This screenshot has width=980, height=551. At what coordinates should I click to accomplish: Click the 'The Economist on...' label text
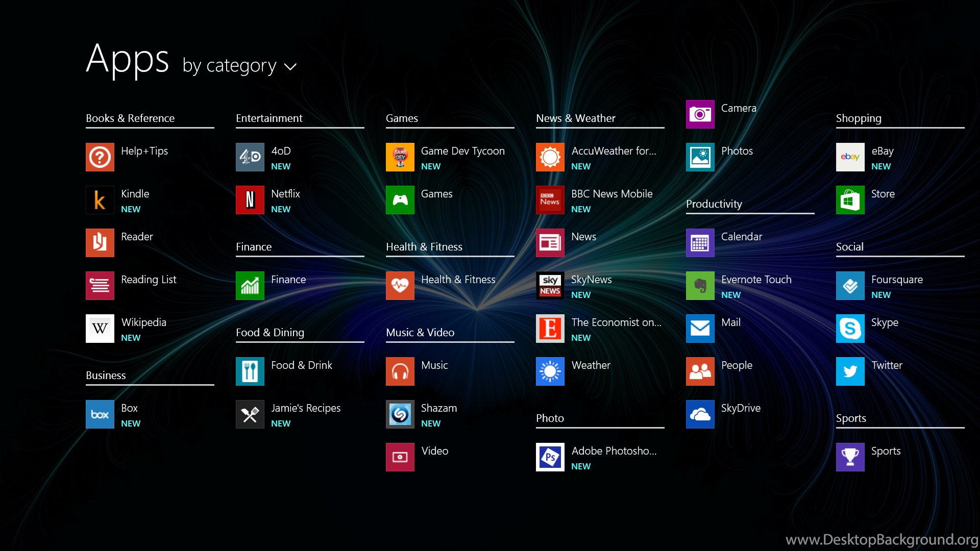[616, 322]
